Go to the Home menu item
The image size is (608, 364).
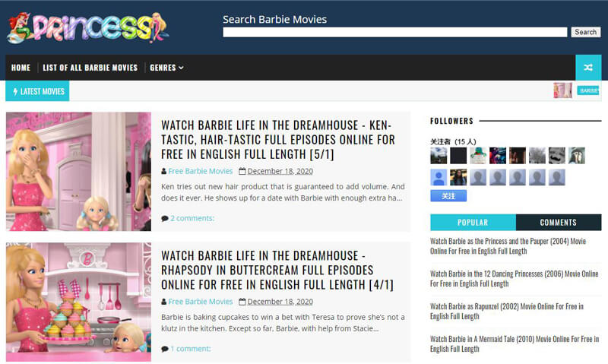point(21,68)
